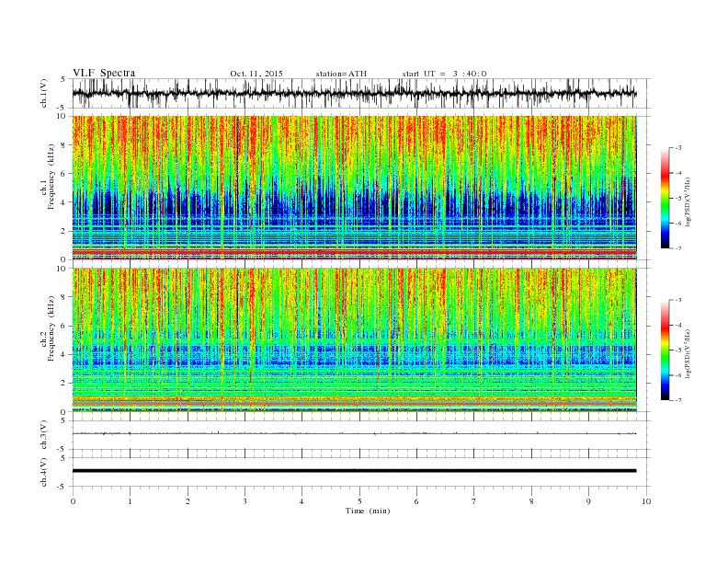This screenshot has width=728, height=563.
Task: Click the "-3" tick on ch.2 color bar
Action: coord(678,300)
